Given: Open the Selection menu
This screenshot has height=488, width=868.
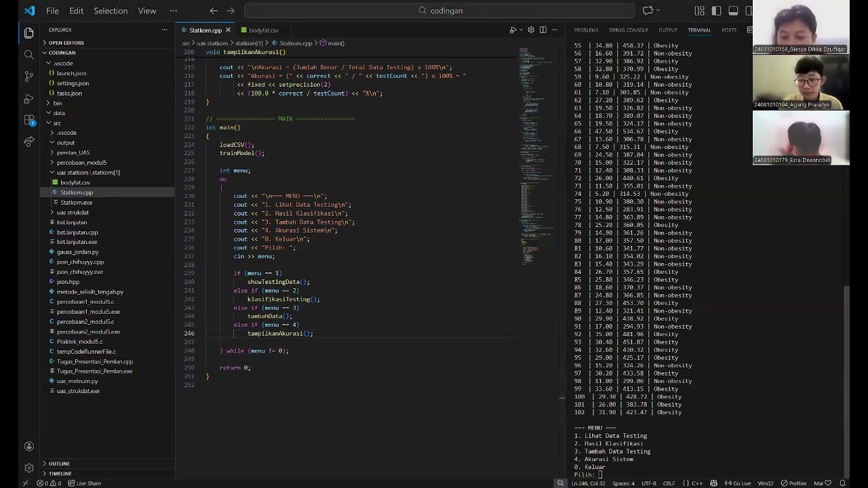Looking at the screenshot, I should pos(111,11).
